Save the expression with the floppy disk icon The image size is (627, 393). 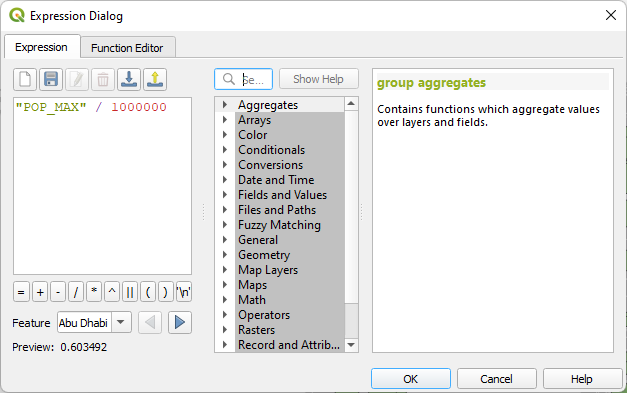(x=51, y=79)
